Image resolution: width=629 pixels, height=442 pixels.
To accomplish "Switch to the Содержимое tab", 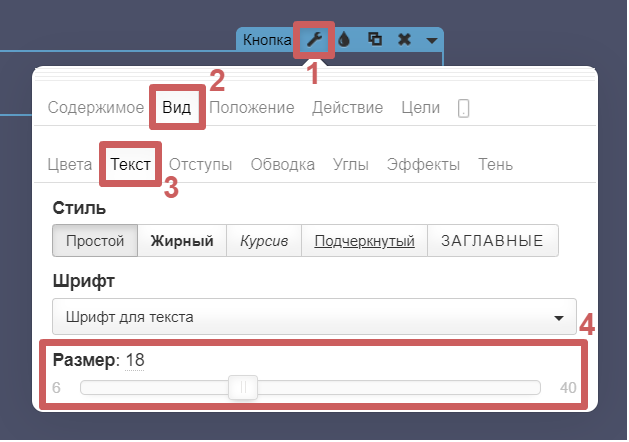I will [x=96, y=108].
